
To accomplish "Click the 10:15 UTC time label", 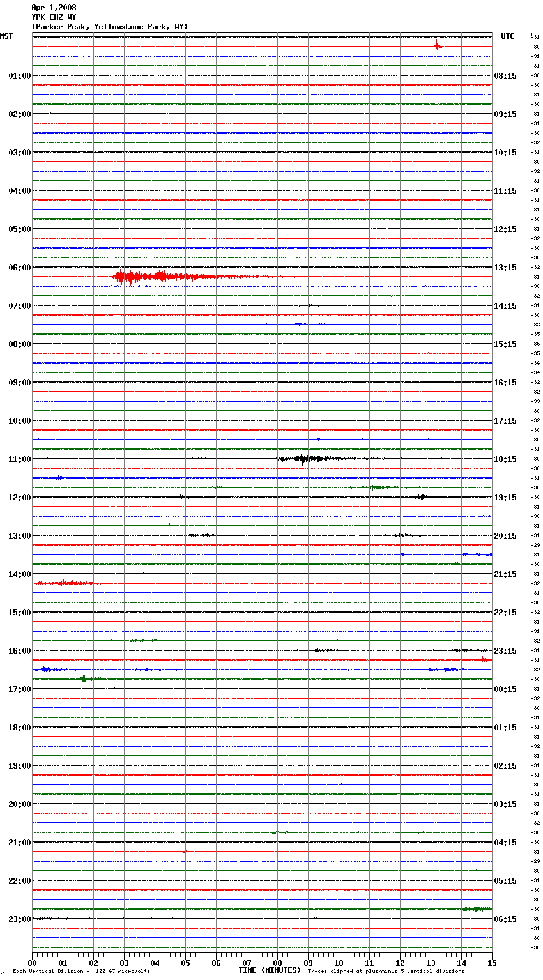I will pyautogui.click(x=505, y=153).
